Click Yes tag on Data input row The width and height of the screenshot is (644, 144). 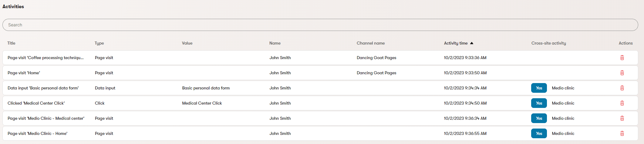(539, 88)
